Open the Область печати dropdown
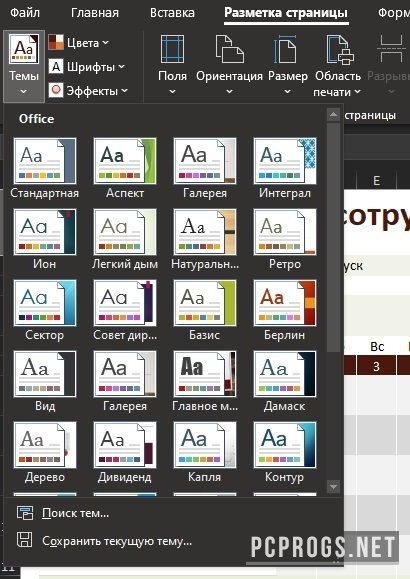 click(338, 65)
